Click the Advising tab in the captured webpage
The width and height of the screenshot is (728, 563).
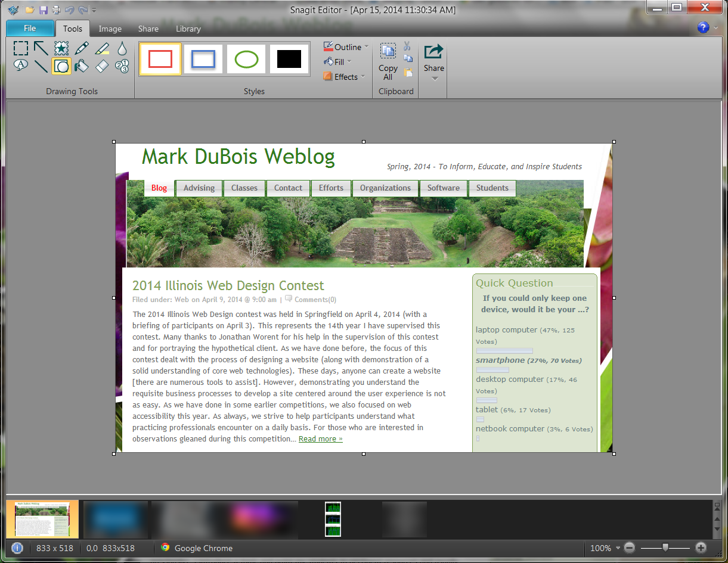coord(199,188)
